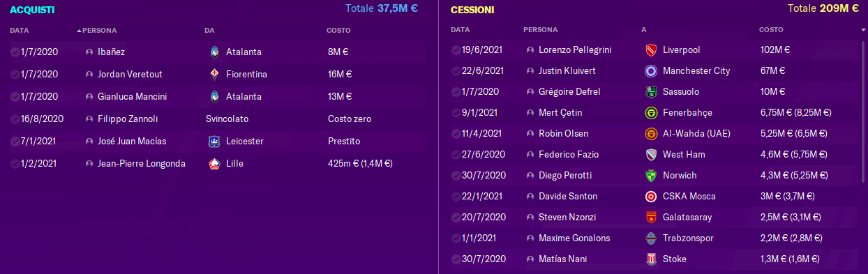Click the Fenerbahçe club badge icon
Viewport: 868px width, 274px height.
click(651, 113)
